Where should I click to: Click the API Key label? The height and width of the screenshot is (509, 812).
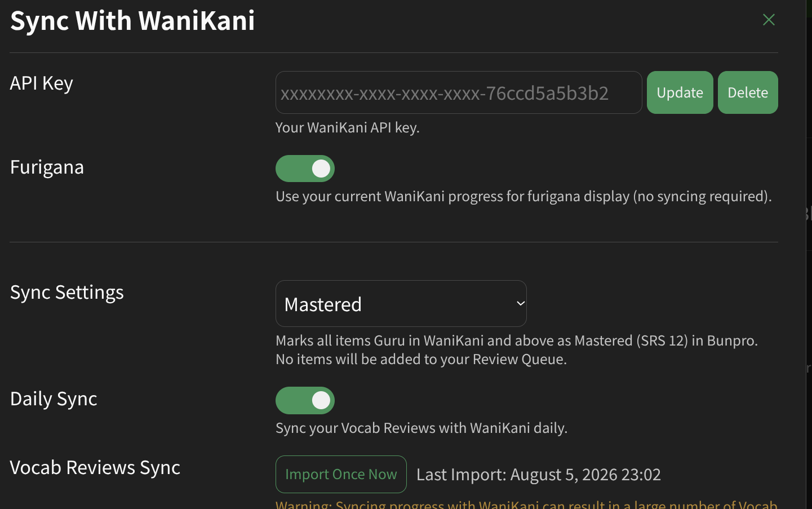42,83
